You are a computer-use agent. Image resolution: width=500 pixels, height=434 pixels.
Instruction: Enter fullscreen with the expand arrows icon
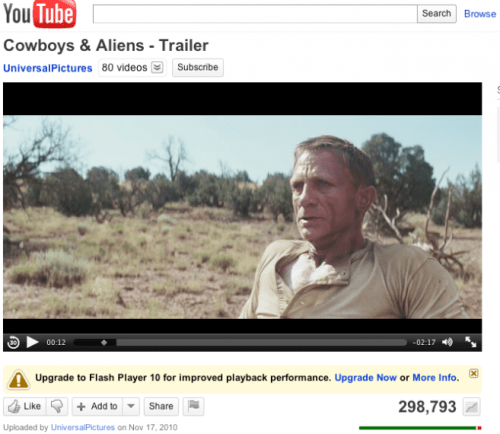click(x=471, y=342)
